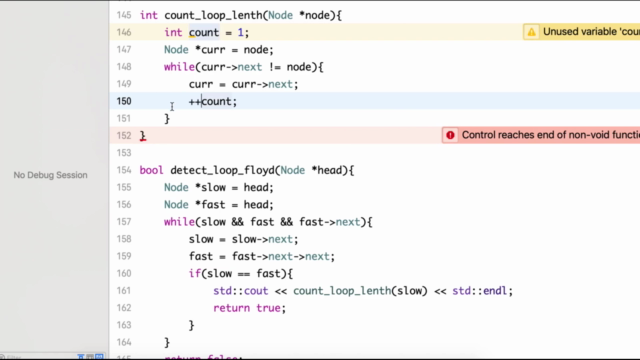Click 'return true;' on line 162
The height and width of the screenshot is (360, 640).
250,308
